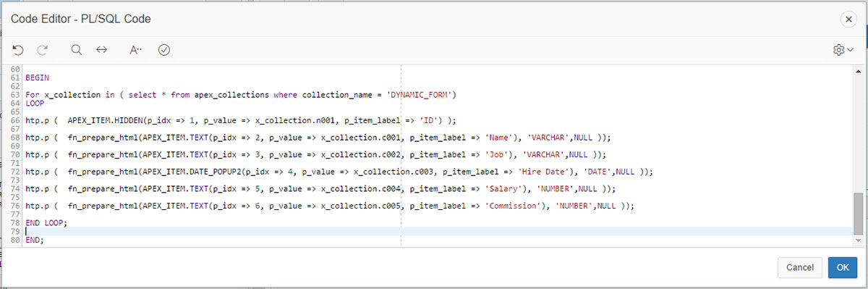The height and width of the screenshot is (289, 868).
Task: Click the 'DYNAMIC_FORM' string literal
Action: [422, 95]
